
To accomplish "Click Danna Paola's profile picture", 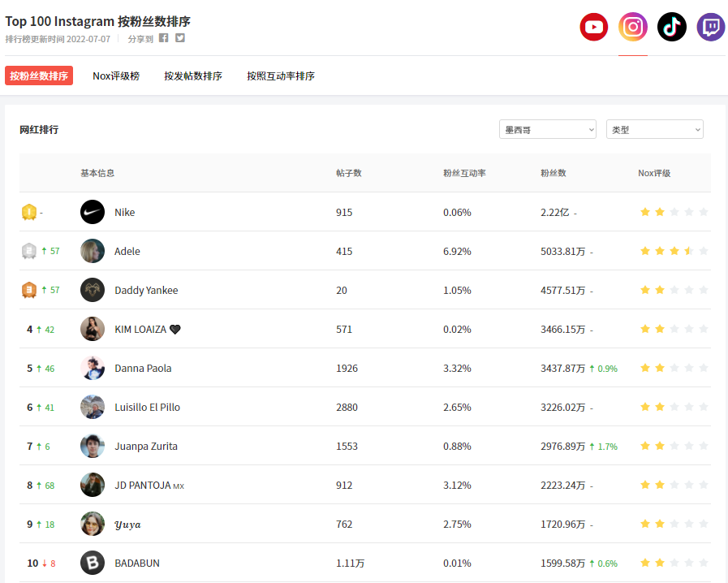I will [93, 368].
